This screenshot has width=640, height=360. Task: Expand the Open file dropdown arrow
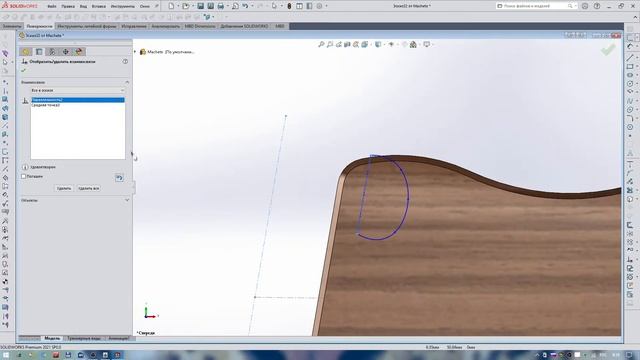click(x=192, y=6)
